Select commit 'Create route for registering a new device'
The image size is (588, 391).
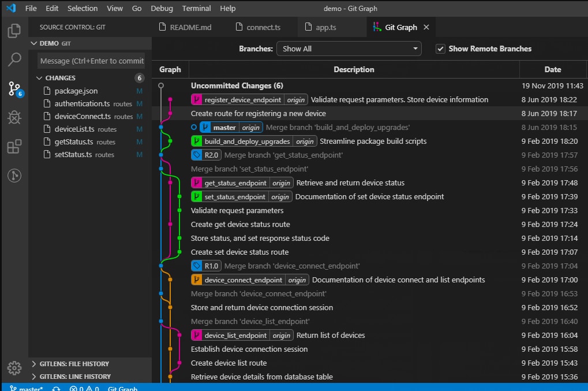pos(369,113)
